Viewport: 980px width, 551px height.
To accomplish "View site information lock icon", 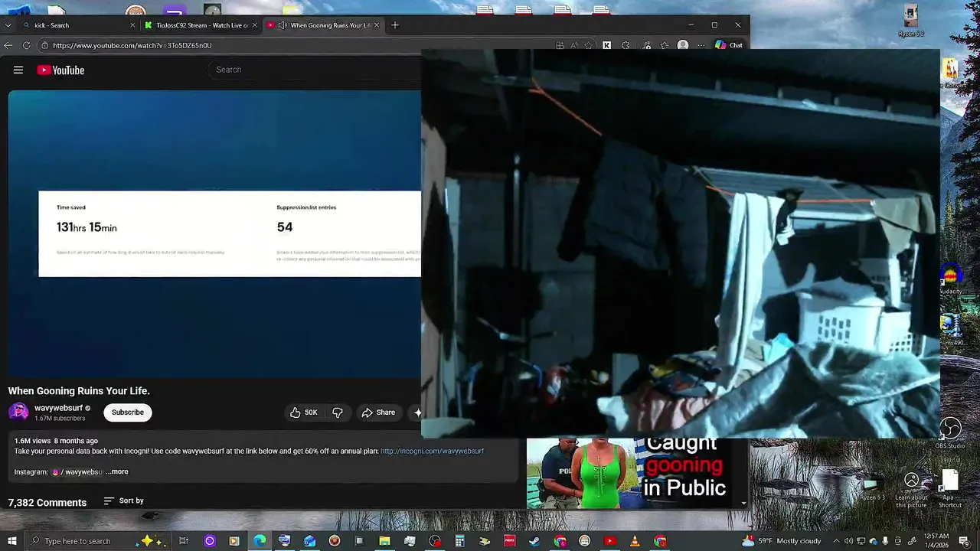I will 45,45.
